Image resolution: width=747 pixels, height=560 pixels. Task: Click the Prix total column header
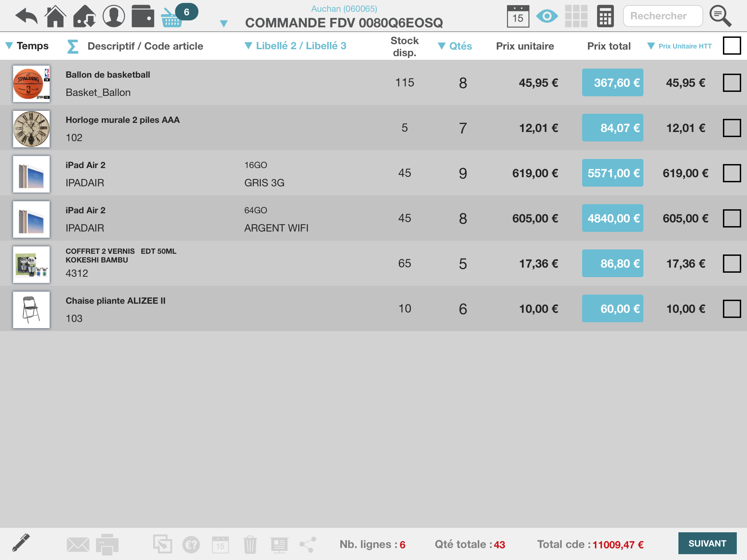[609, 46]
